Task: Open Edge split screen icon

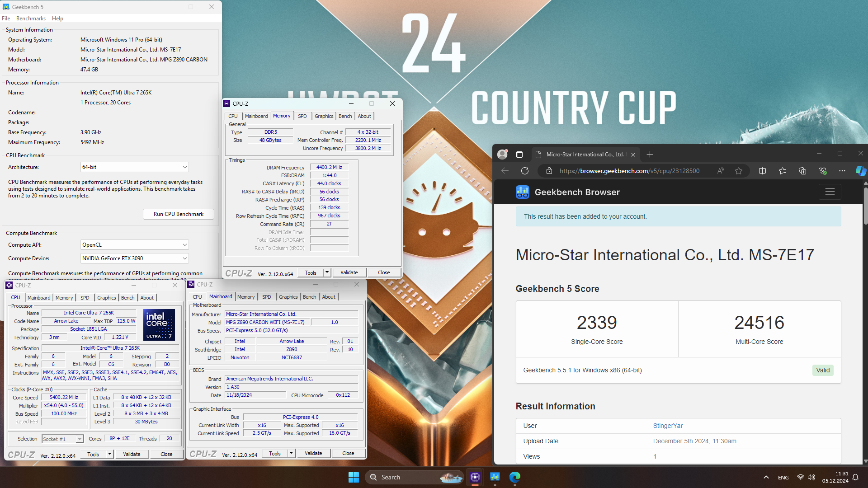Action: coord(762,171)
